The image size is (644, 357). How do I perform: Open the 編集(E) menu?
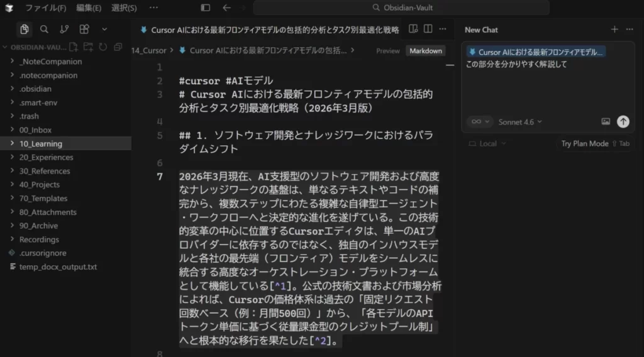(x=89, y=8)
